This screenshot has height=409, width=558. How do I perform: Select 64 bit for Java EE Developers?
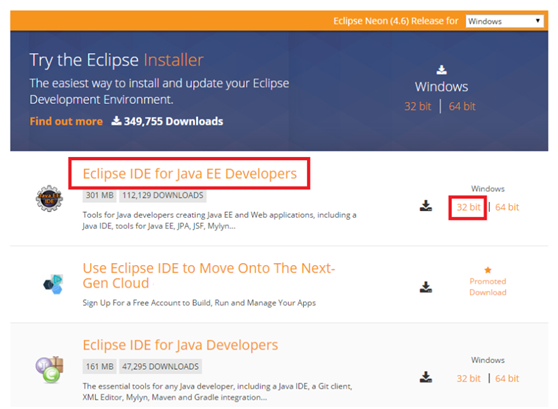click(x=507, y=207)
